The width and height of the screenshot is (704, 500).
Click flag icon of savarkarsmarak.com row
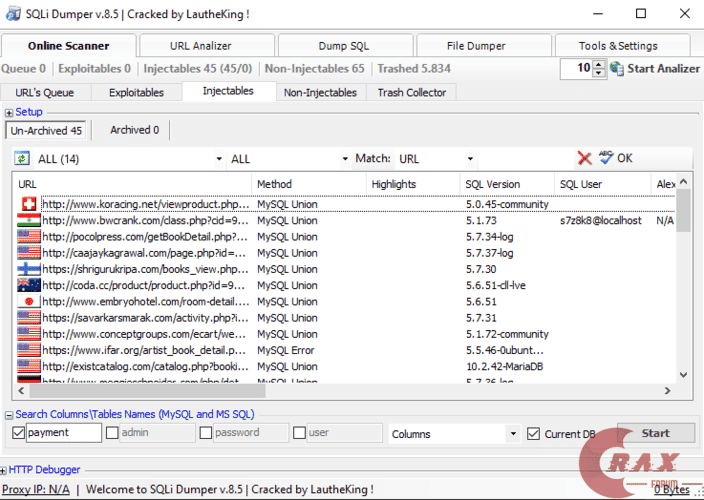(x=29, y=318)
